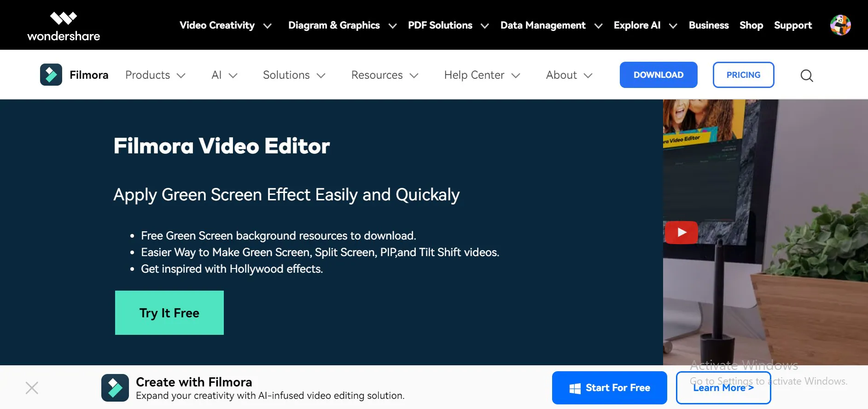This screenshot has width=868, height=409.
Task: Click the Learn More button
Action: 723,388
